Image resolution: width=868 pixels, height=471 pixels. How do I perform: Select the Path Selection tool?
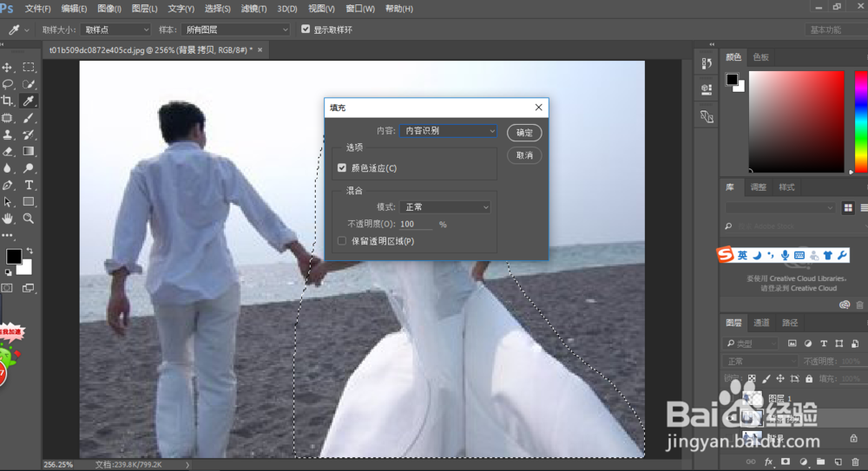tap(7, 201)
